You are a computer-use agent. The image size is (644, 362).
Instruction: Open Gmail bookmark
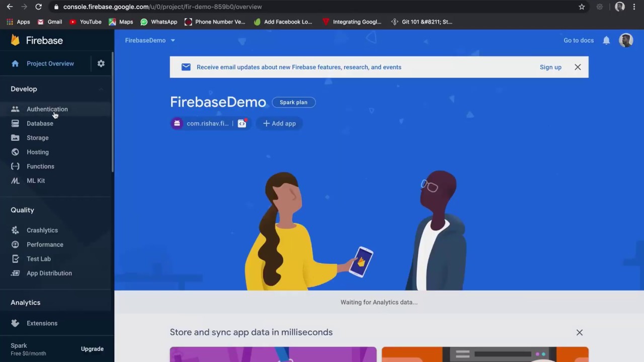tap(50, 22)
